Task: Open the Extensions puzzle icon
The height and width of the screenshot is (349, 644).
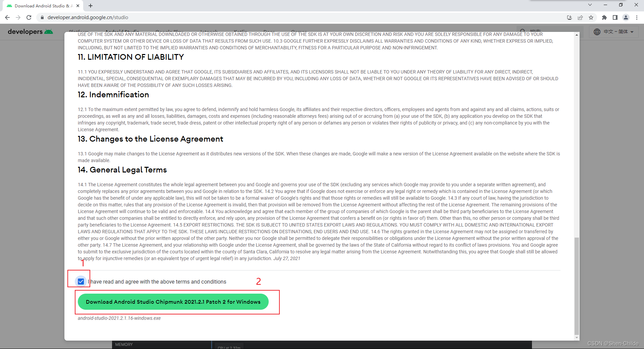Action: 604,17
